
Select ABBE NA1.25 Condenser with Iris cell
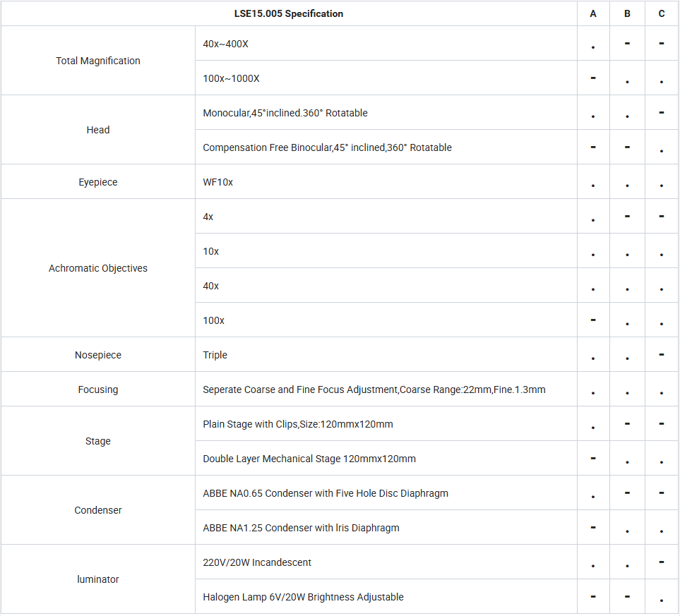[386, 528]
